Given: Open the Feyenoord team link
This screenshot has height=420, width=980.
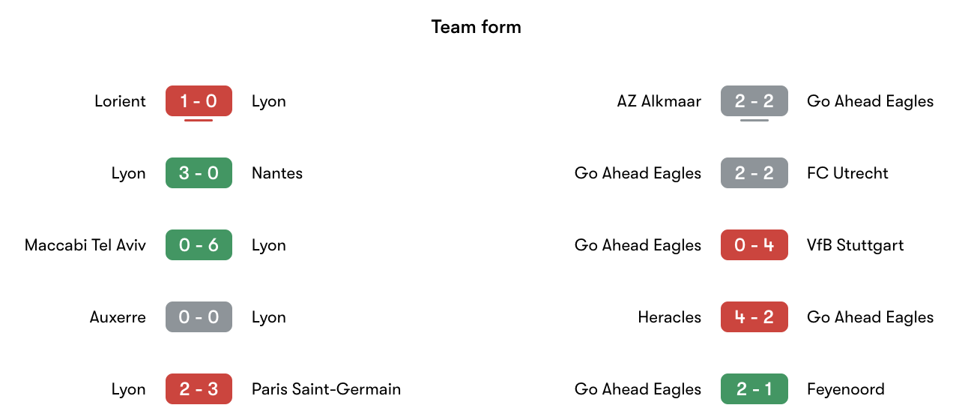Looking at the screenshot, I should point(845,389).
